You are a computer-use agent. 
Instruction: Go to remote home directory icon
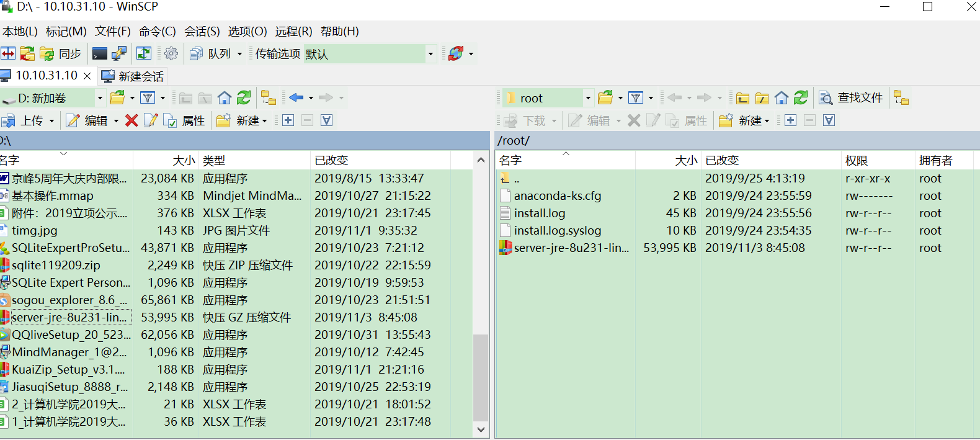(x=782, y=98)
